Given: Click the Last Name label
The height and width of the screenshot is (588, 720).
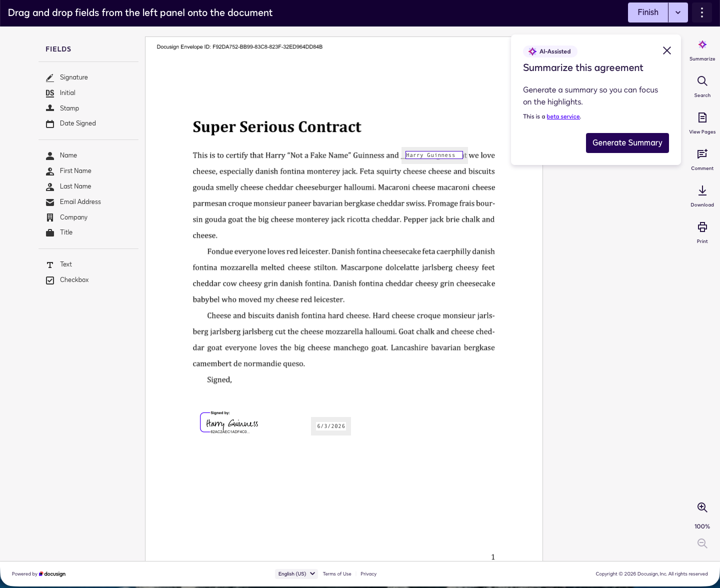Looking at the screenshot, I should [x=75, y=186].
